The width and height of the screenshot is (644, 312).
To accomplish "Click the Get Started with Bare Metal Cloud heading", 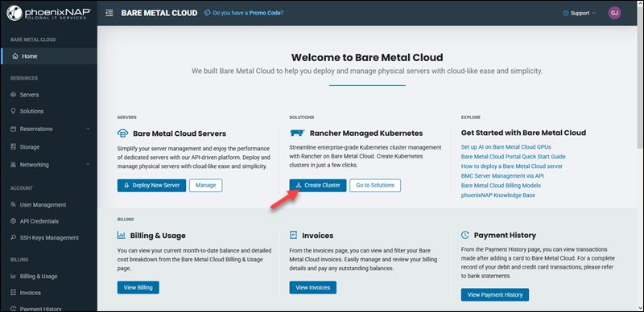I will tap(524, 133).
